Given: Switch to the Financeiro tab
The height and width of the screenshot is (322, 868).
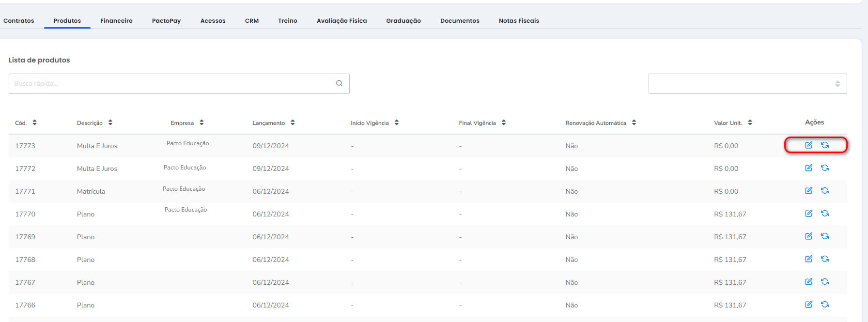Looking at the screenshot, I should point(116,21).
